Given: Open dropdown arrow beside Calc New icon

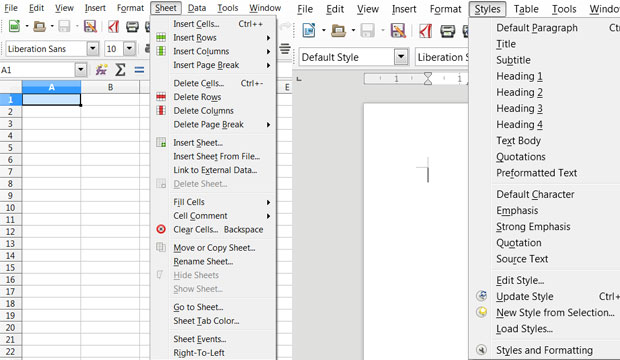Looking at the screenshot, I should (x=27, y=27).
